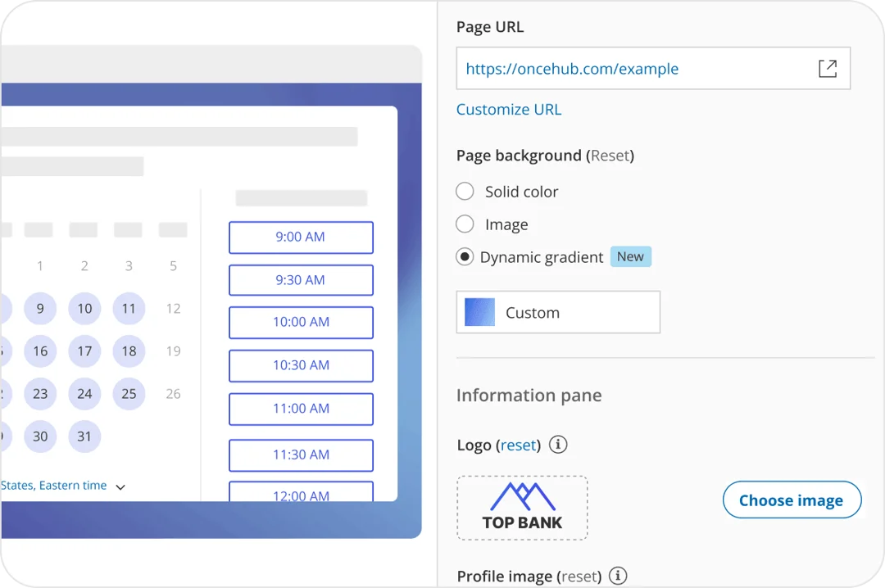This screenshot has width=885, height=588.
Task: Open the Custom gradient dropdown
Action: point(558,312)
